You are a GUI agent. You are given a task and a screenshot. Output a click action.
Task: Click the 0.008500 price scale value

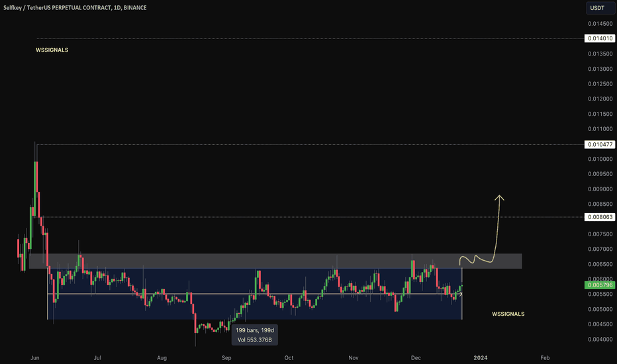[600, 204]
